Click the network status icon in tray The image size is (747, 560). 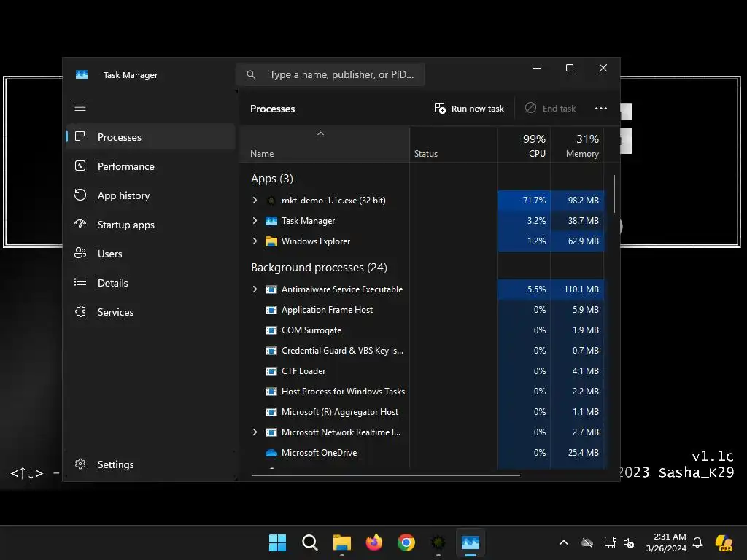pos(610,542)
